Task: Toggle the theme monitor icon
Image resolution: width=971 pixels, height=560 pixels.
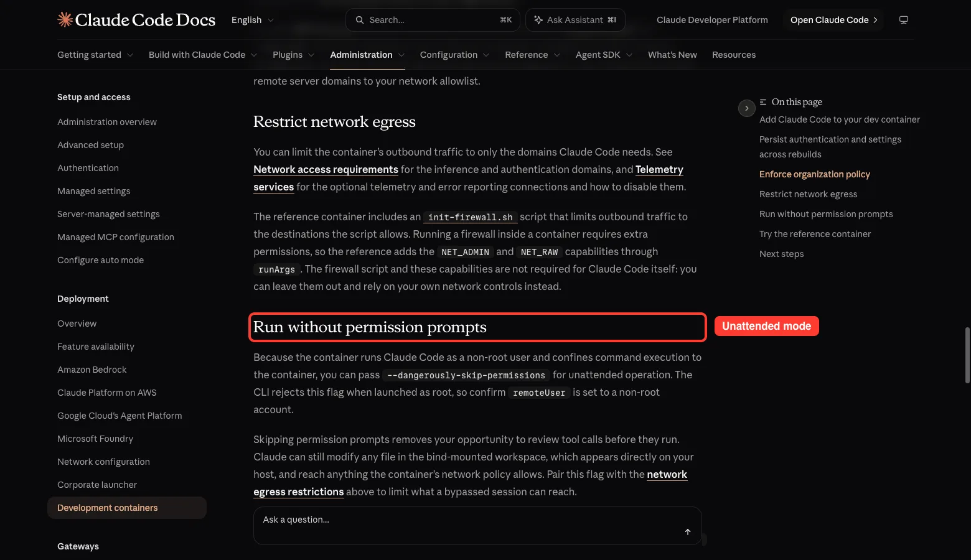Action: (904, 20)
